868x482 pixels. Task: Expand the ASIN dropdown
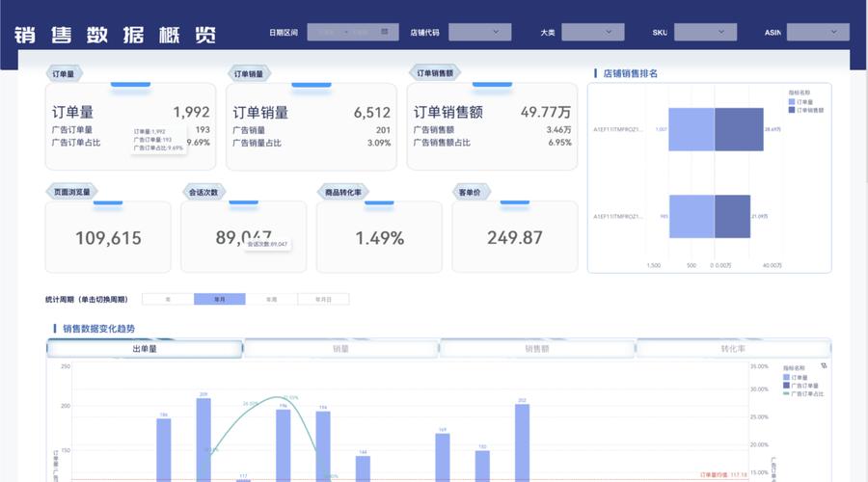tap(818, 32)
